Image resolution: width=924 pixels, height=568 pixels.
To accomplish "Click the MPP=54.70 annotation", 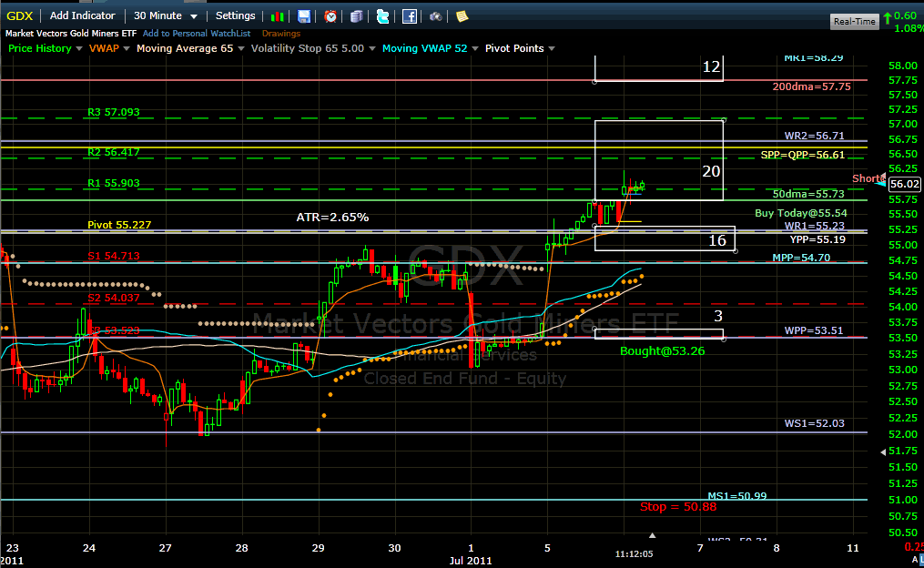I will [801, 258].
